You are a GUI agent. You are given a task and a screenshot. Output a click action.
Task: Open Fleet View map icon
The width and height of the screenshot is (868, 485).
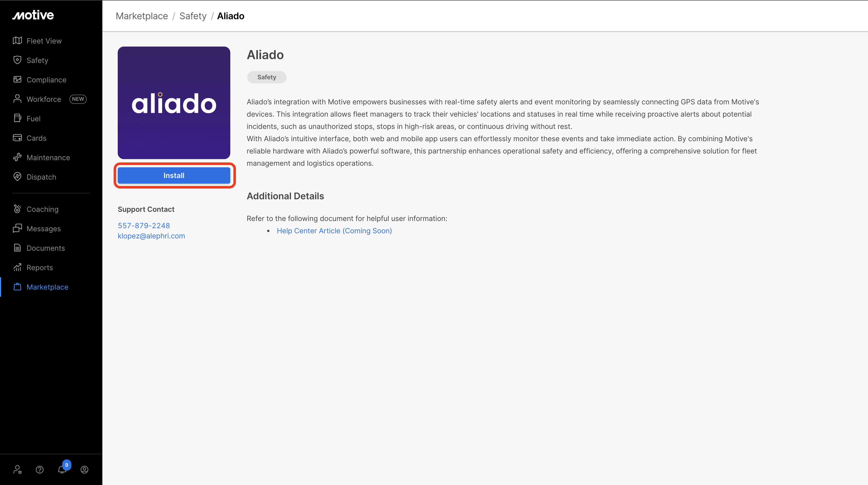(x=17, y=41)
